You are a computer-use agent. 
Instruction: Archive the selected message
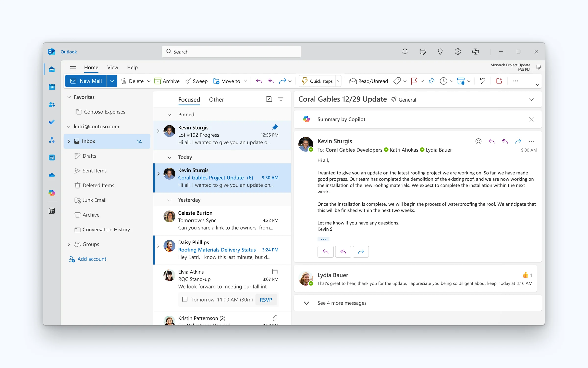tap(167, 81)
